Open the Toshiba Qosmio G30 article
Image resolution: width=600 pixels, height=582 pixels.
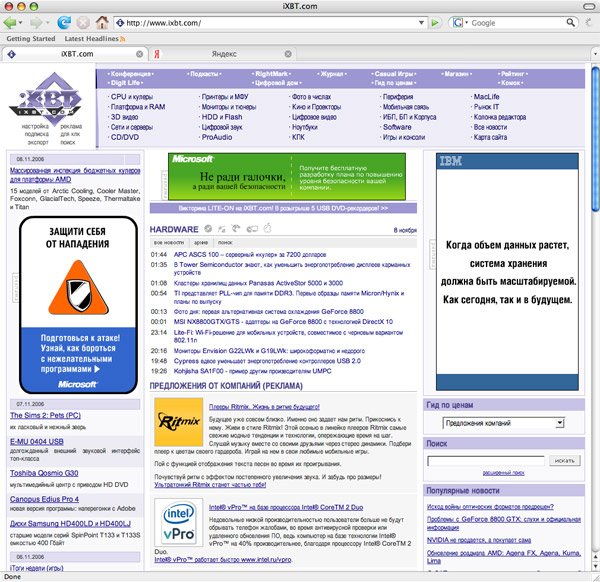44,473
